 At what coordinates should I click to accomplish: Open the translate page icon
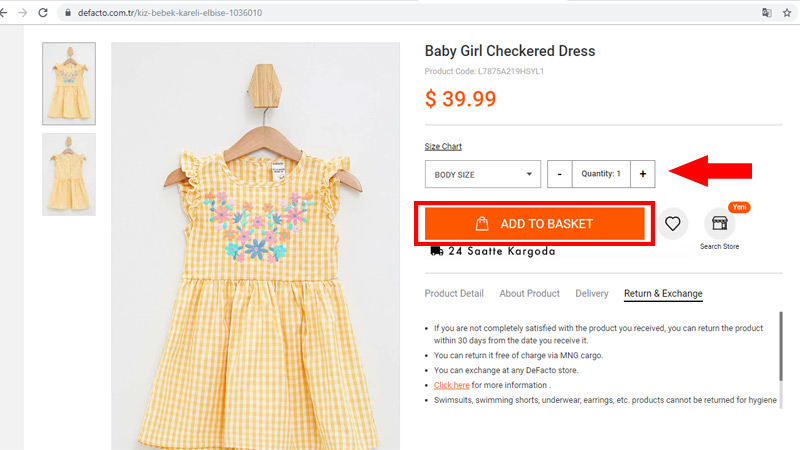(766, 13)
